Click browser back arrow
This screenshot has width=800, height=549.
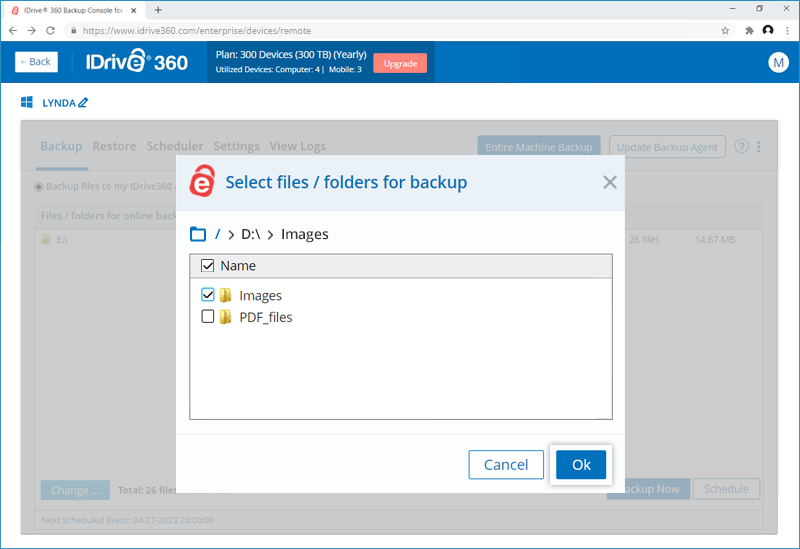(x=13, y=31)
